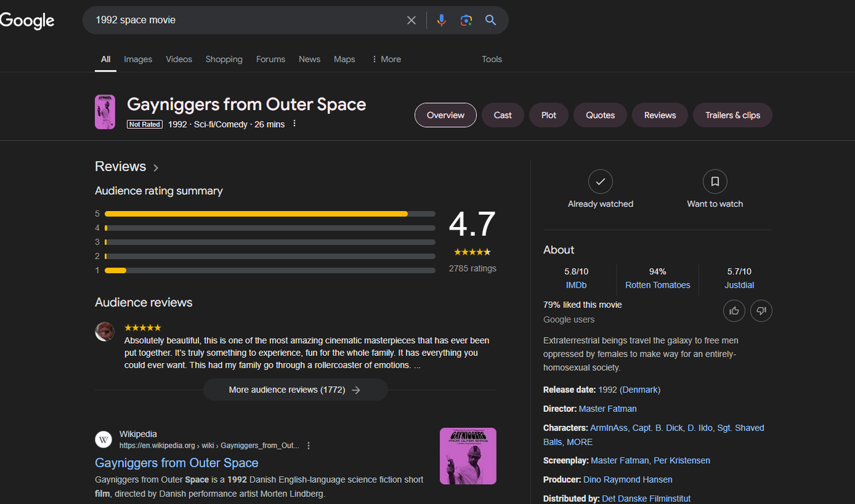Open character link Capt. B. Dick

click(658, 428)
